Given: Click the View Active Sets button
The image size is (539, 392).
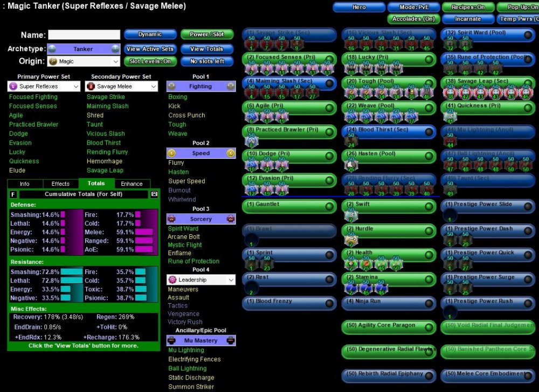Looking at the screenshot, I should (x=150, y=49).
